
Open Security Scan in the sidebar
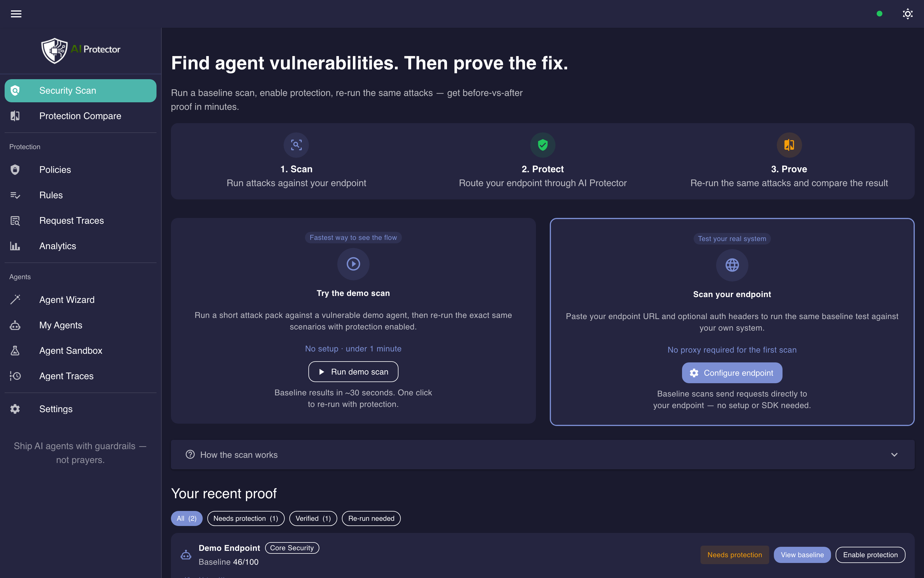coord(81,90)
